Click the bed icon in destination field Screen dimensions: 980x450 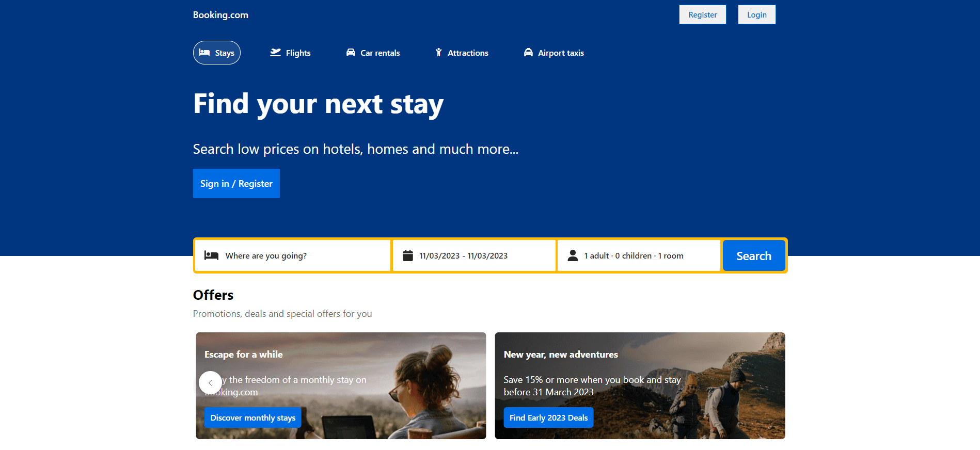pos(211,255)
